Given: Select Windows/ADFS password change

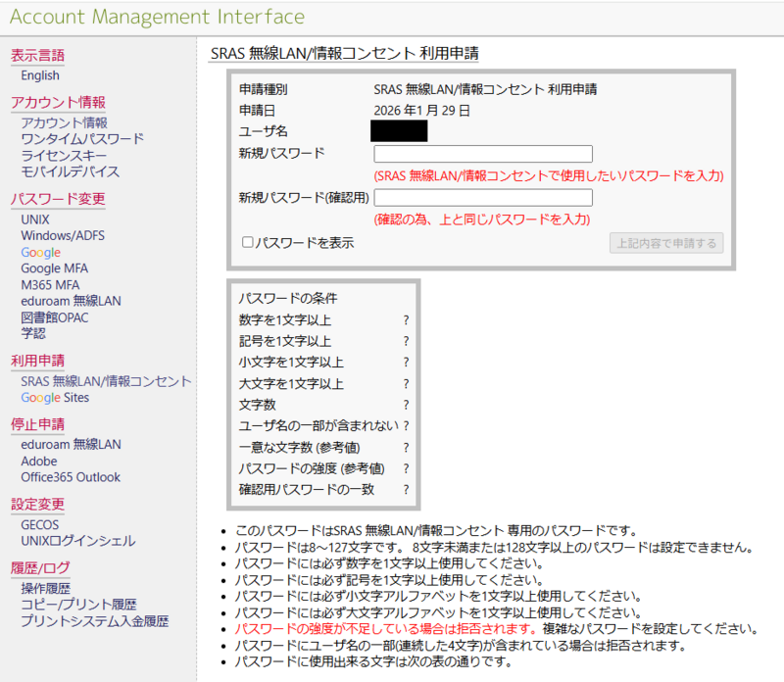Looking at the screenshot, I should [63, 236].
